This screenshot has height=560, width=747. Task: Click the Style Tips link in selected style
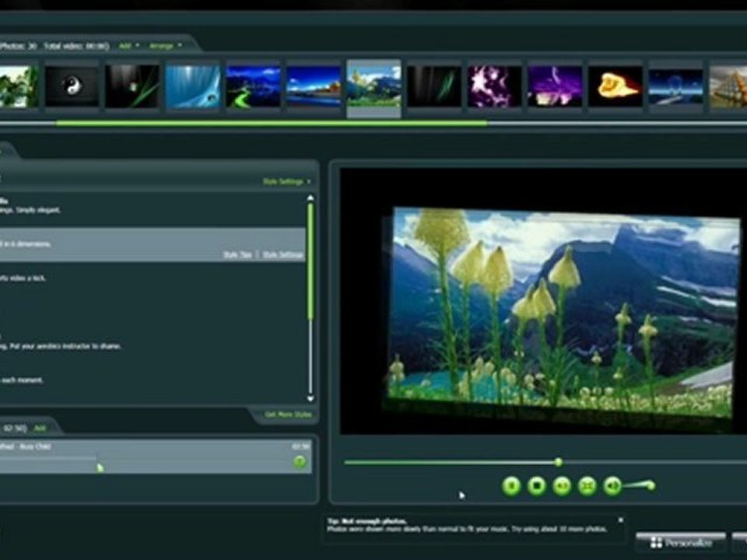click(x=237, y=255)
